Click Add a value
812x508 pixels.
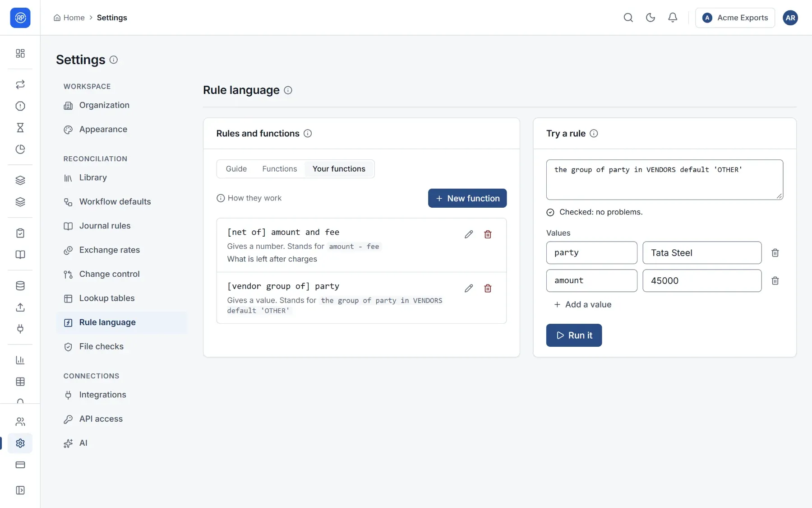pyautogui.click(x=582, y=305)
